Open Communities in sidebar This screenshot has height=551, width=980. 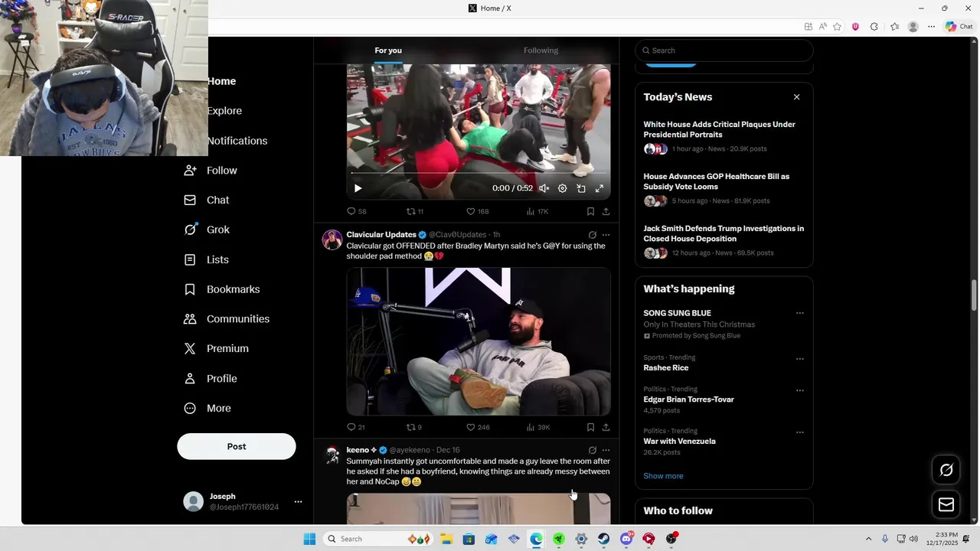227,319
